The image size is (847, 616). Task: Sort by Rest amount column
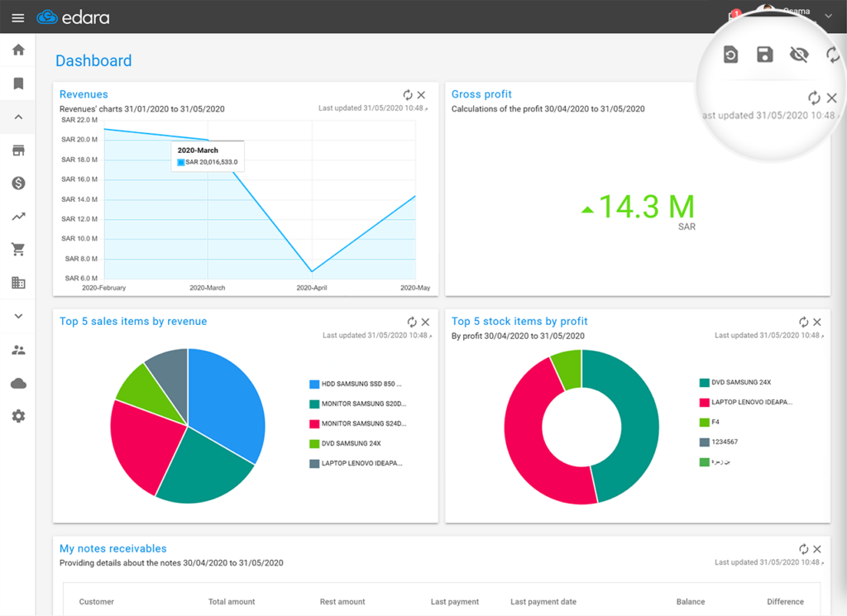pos(342,601)
